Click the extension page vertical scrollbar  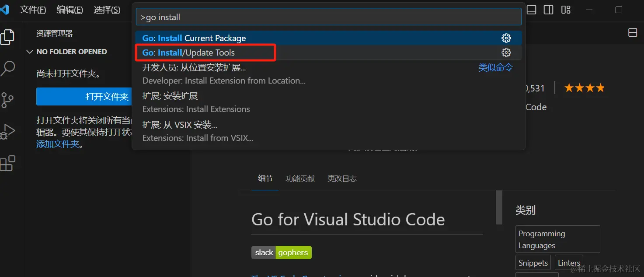point(499,207)
